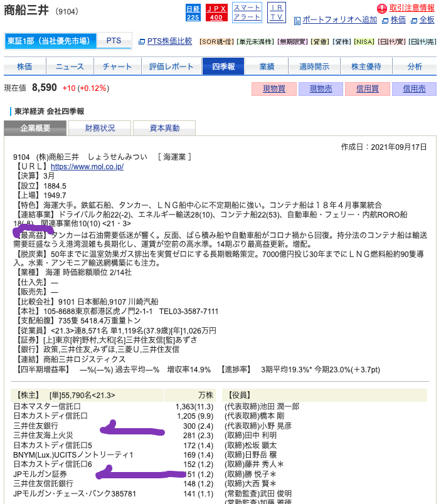This screenshot has width=441, height=504.
Task: Switch to 資本異動 sub-tab
Action: click(165, 129)
